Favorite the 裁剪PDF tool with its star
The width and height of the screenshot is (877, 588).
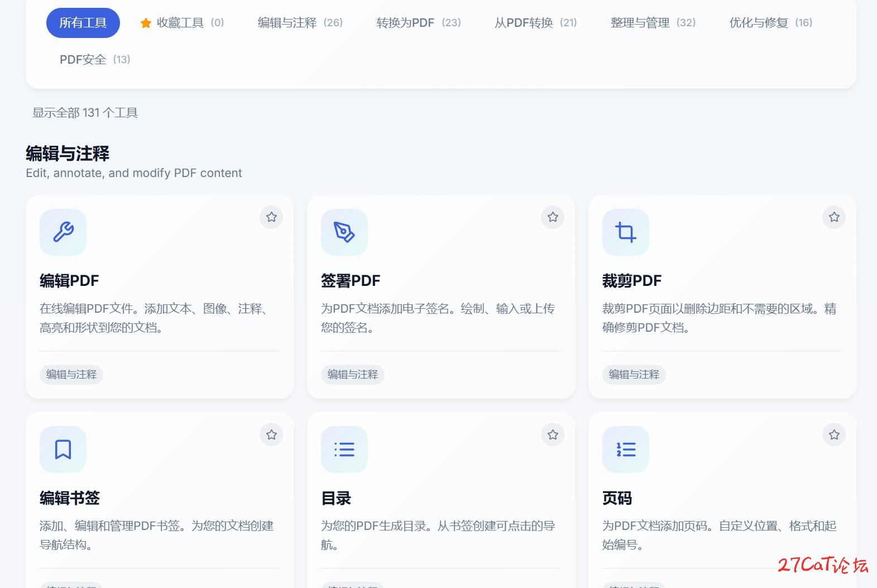[x=834, y=217]
